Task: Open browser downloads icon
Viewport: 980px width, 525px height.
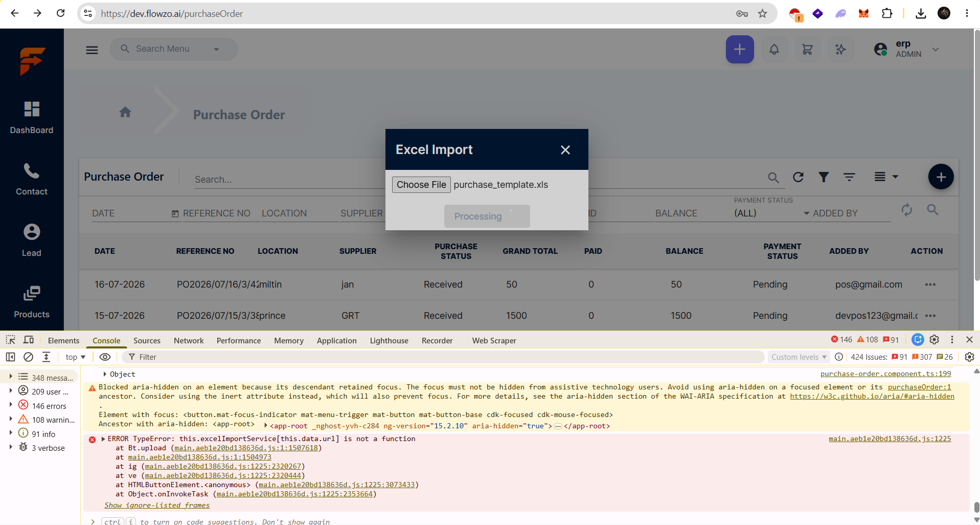Action: (x=921, y=13)
